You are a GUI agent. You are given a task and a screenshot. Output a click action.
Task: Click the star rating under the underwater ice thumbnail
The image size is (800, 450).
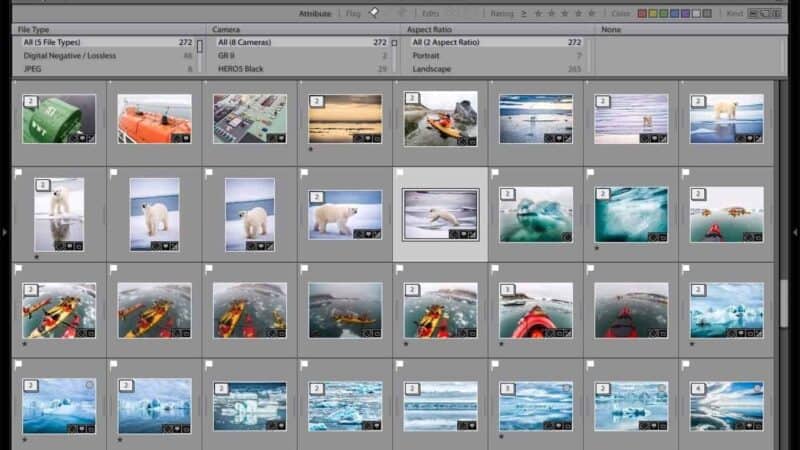(x=596, y=248)
